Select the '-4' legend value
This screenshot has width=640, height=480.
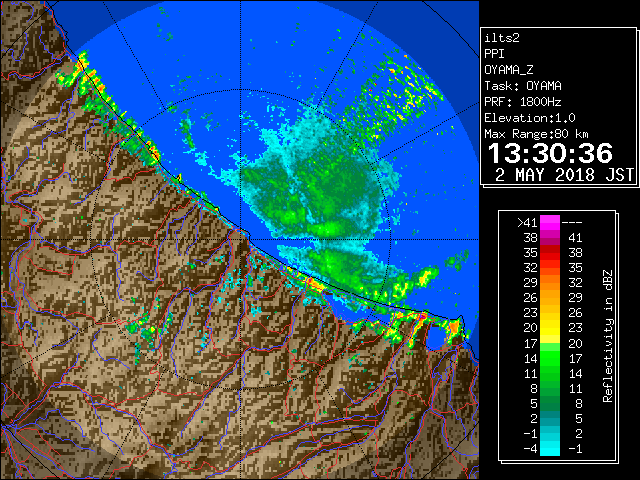(x=530, y=449)
